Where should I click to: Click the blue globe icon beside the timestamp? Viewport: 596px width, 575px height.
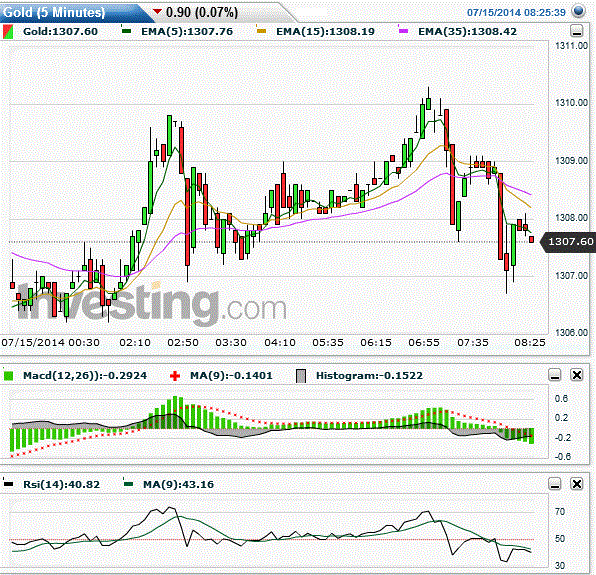pyautogui.click(x=579, y=11)
